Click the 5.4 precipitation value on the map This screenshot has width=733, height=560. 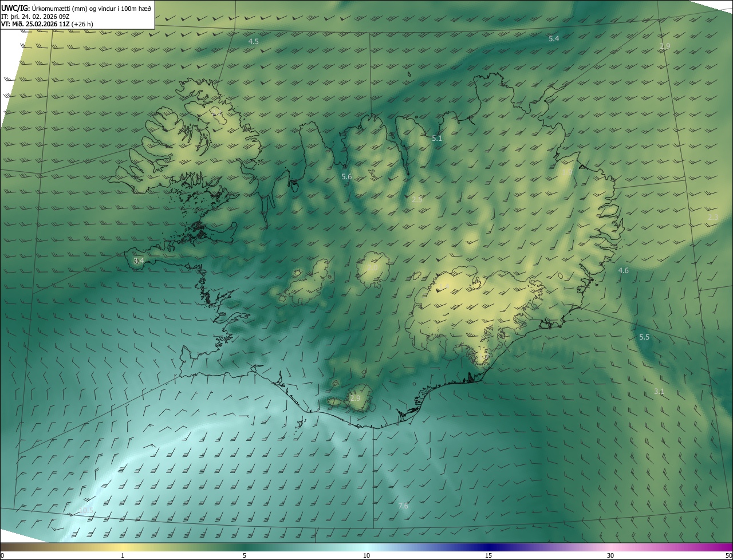(553, 38)
